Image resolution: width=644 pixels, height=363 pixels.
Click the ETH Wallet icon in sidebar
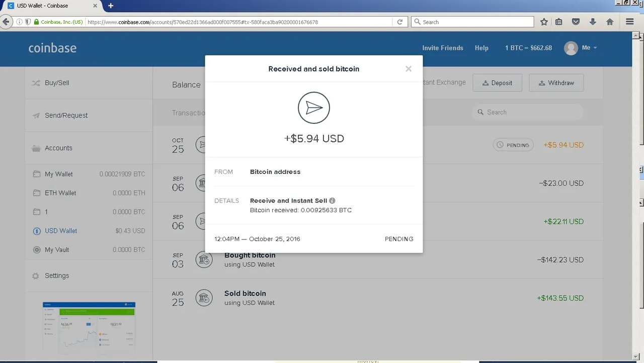pos(36,193)
